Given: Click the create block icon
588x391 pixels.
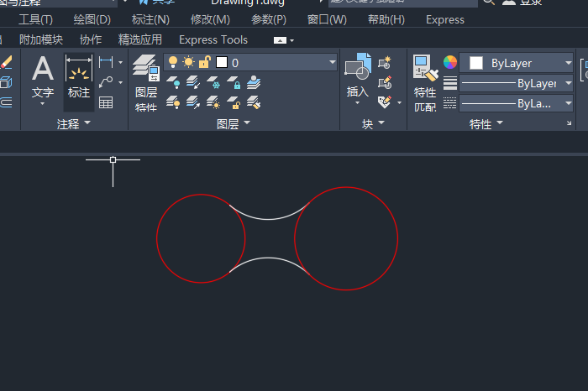Looking at the screenshot, I should 386,63.
